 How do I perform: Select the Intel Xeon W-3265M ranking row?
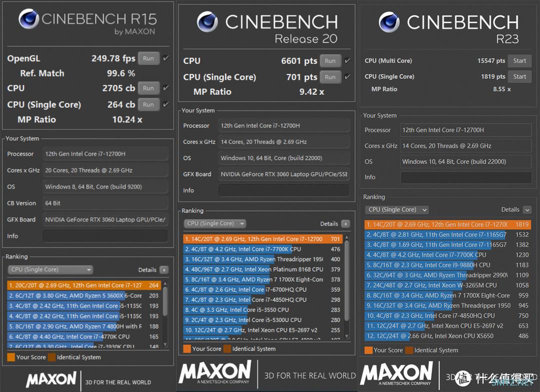tap(447, 286)
